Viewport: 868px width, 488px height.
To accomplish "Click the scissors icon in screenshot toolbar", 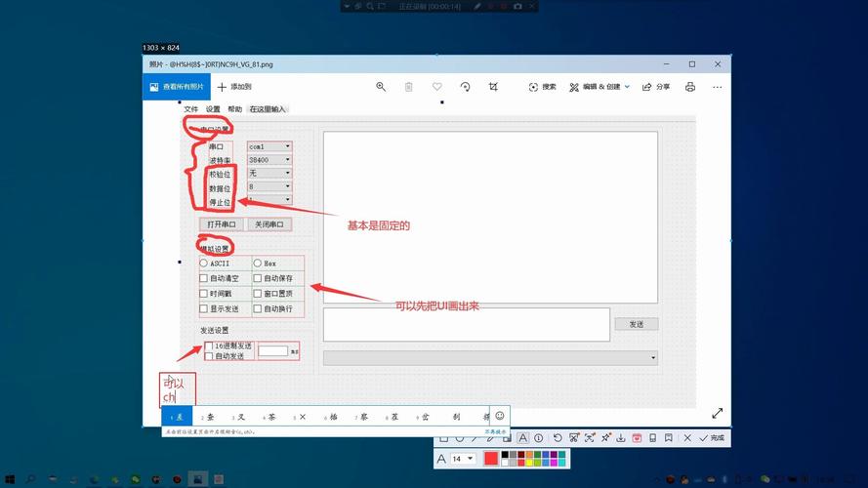I will [x=574, y=437].
